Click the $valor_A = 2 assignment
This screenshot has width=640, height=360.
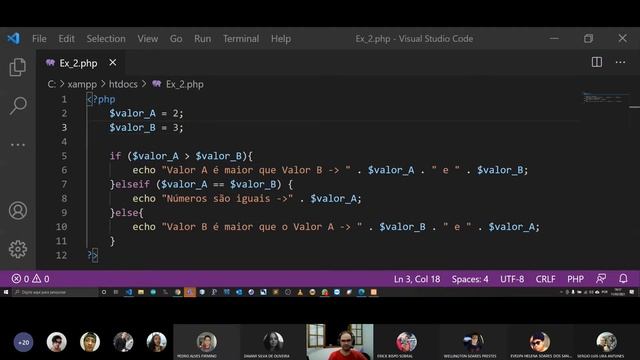146,113
